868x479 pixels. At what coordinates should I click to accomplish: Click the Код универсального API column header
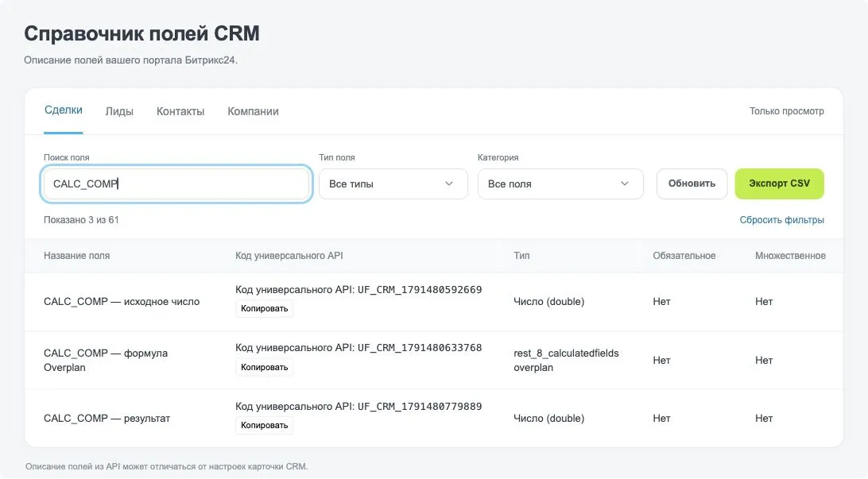289,256
